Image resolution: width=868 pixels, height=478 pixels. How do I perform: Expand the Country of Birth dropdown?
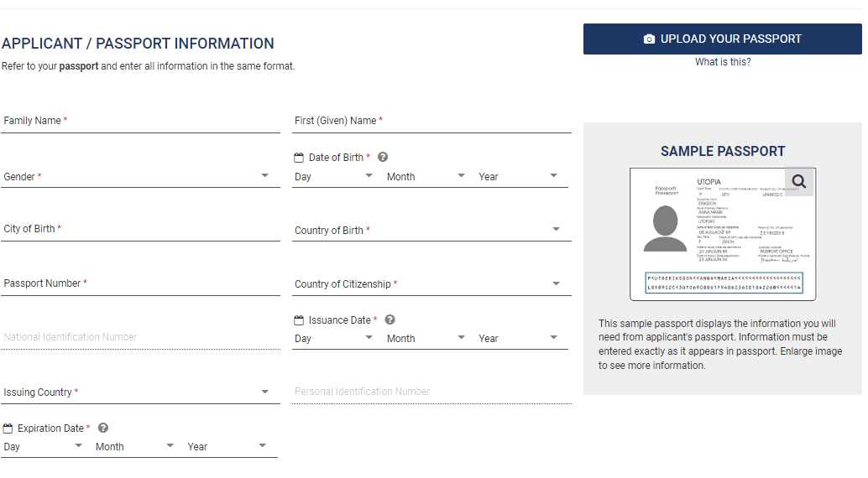(x=431, y=231)
